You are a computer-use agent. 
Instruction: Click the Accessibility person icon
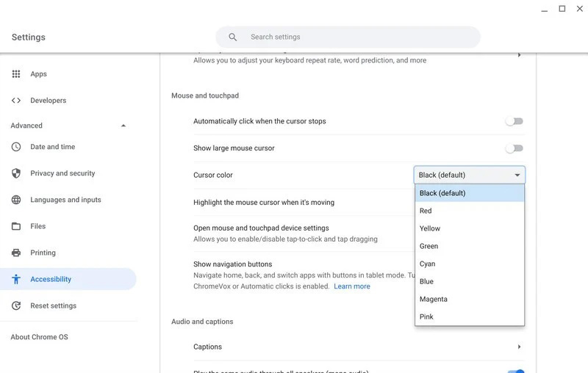pos(16,279)
